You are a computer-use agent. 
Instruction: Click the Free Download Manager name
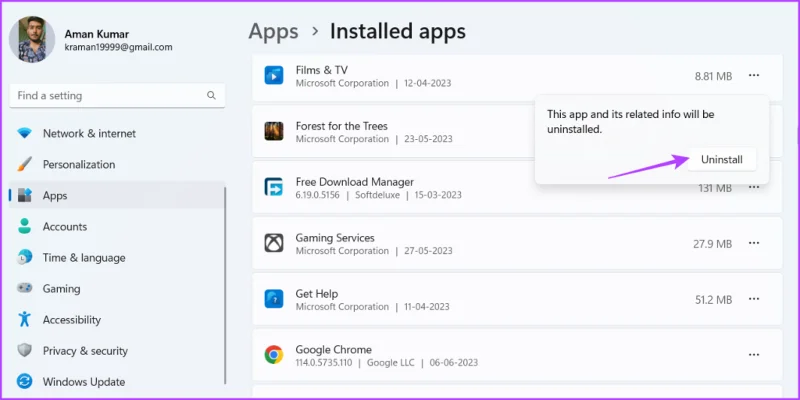[355, 182]
